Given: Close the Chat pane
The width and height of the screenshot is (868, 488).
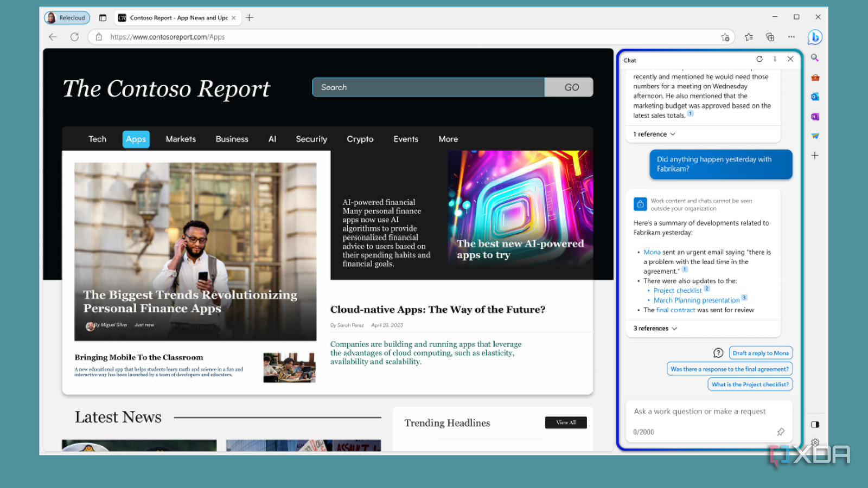Looking at the screenshot, I should tap(790, 59).
